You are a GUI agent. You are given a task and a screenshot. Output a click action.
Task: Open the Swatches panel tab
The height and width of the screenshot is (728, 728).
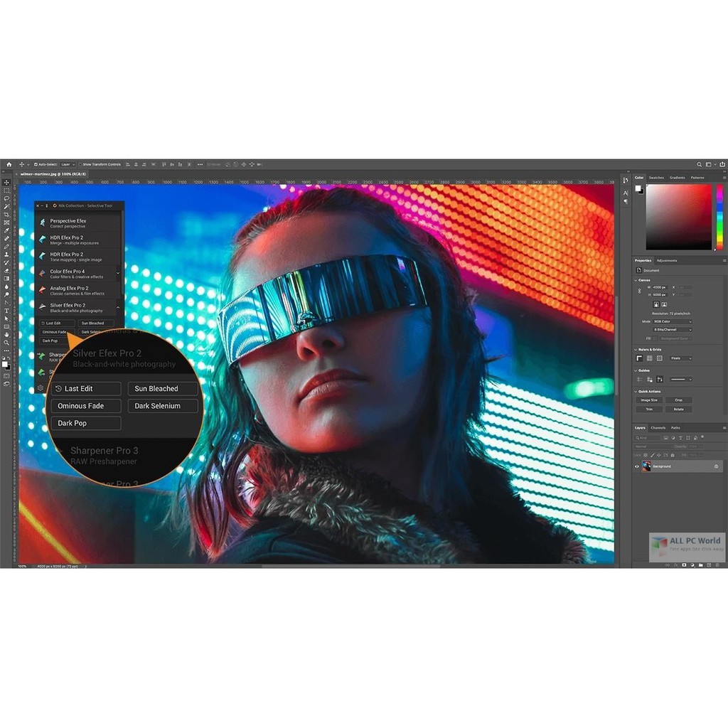[658, 177]
